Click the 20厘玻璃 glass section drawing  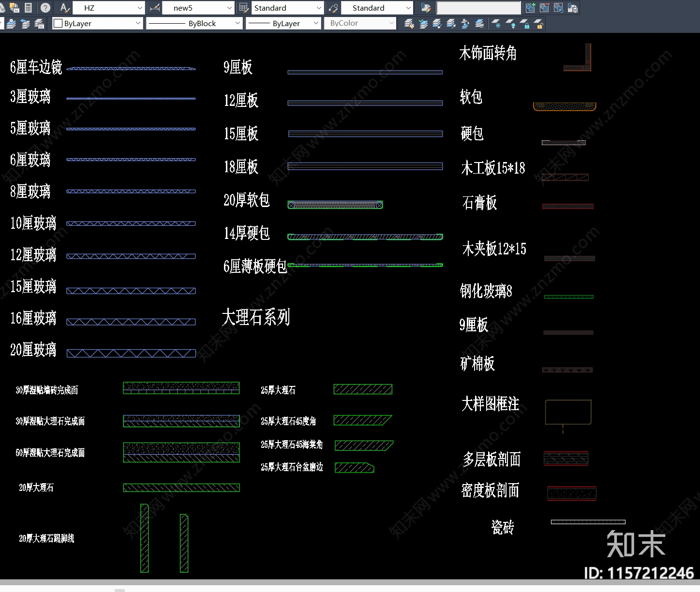131,354
